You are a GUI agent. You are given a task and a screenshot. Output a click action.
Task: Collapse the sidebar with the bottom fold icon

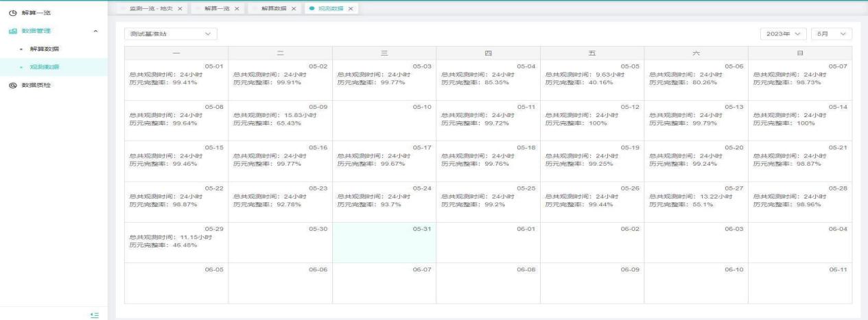(95, 314)
